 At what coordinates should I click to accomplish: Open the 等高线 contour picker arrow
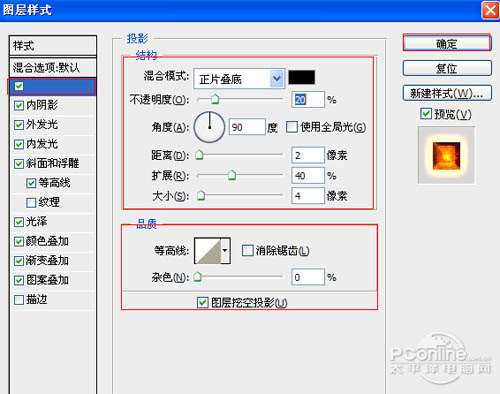point(225,250)
